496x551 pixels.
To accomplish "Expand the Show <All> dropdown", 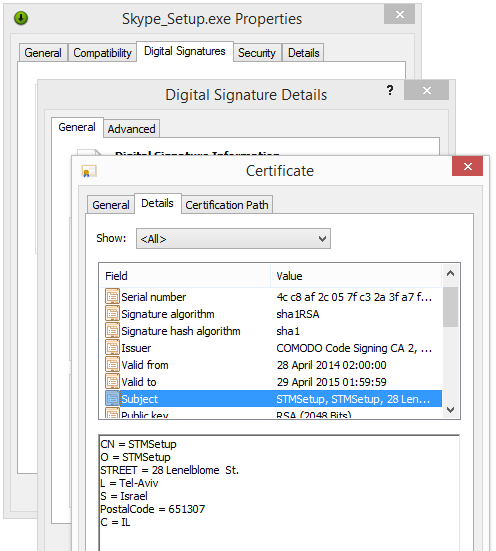I will [x=233, y=239].
